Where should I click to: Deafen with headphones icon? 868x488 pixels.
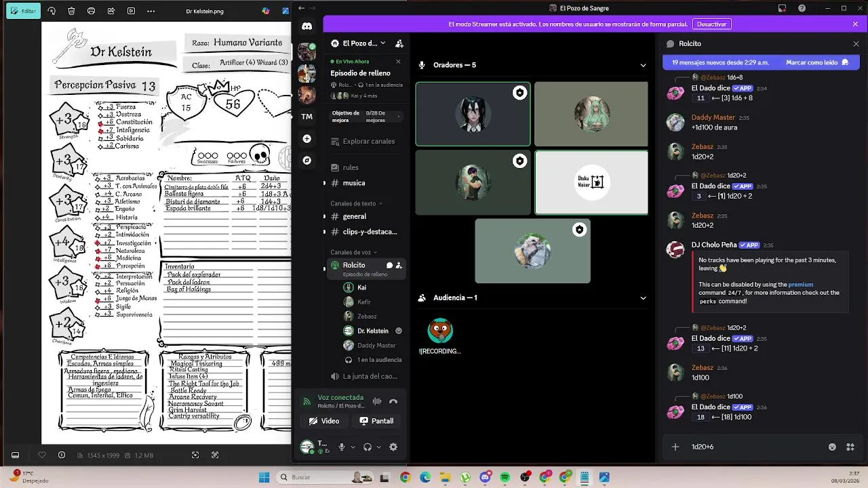click(x=368, y=447)
